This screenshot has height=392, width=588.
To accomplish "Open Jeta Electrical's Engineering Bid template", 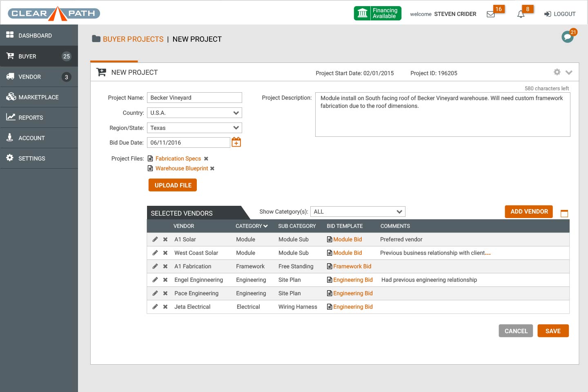I will (353, 307).
